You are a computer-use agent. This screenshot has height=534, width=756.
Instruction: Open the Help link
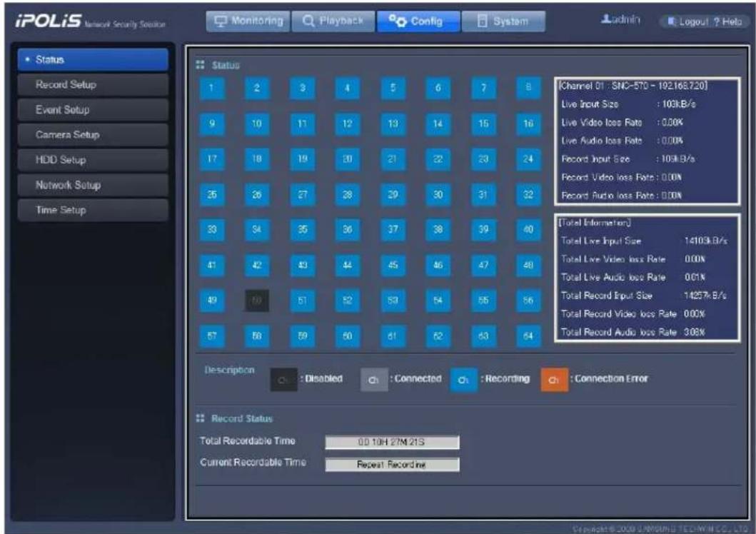click(727, 21)
